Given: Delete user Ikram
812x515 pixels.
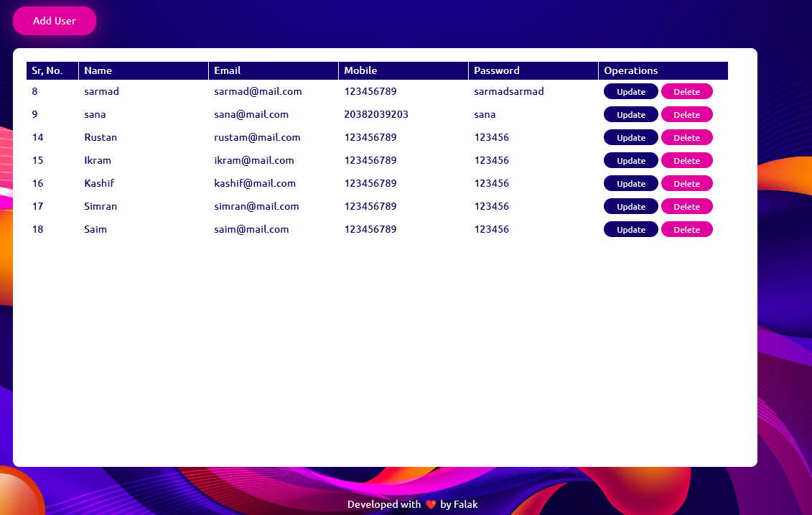Looking at the screenshot, I should pyautogui.click(x=686, y=161).
